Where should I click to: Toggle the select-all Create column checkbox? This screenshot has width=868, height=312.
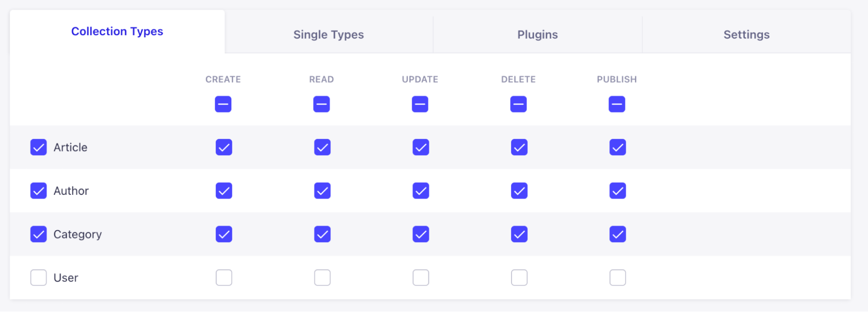click(223, 104)
